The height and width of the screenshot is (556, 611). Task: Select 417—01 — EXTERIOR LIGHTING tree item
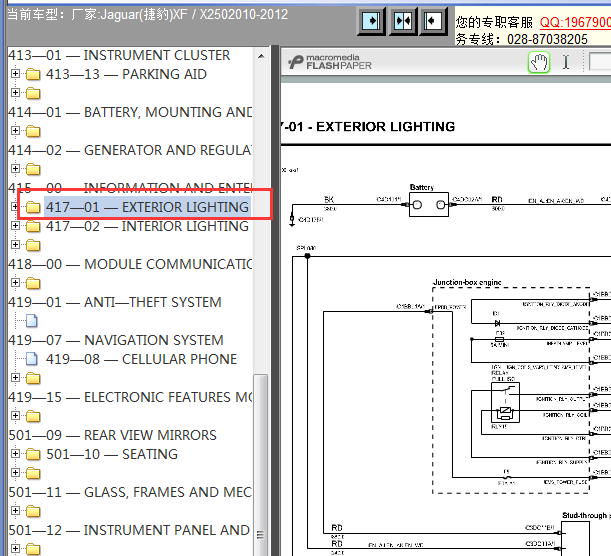tap(147, 207)
